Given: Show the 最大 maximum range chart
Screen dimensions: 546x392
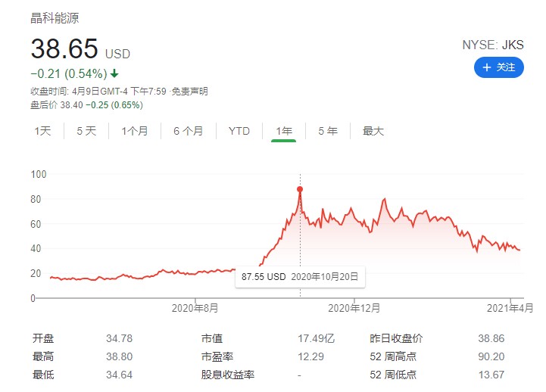Looking at the screenshot, I should [x=373, y=131].
